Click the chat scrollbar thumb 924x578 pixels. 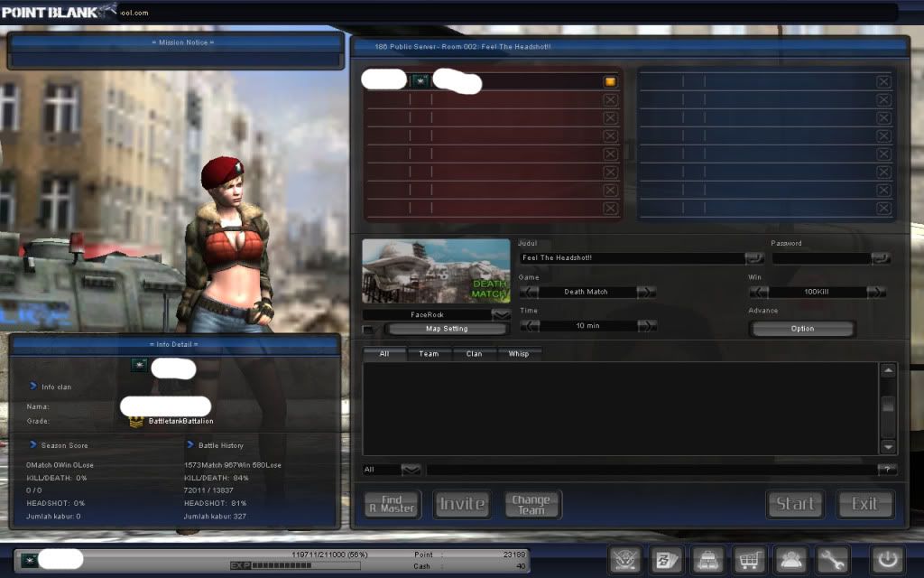click(888, 405)
